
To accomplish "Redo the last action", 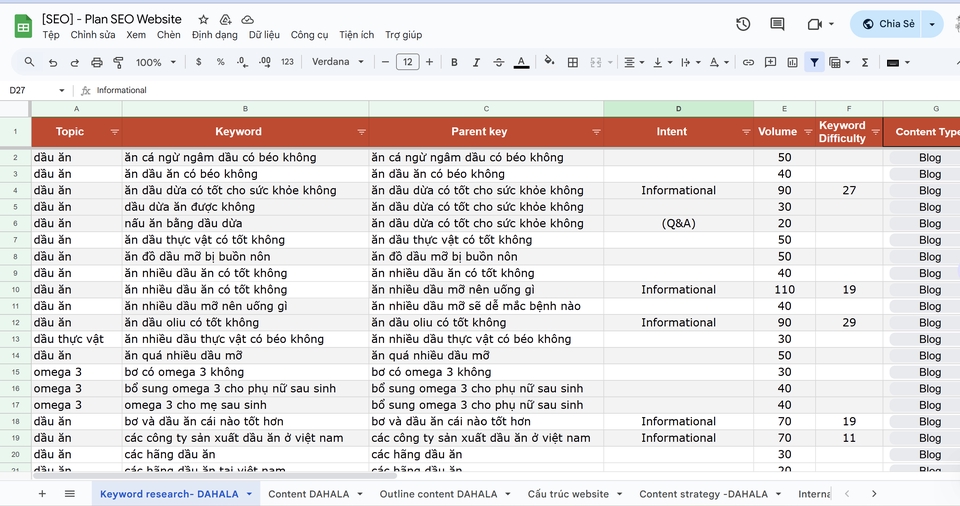I will coord(75,62).
